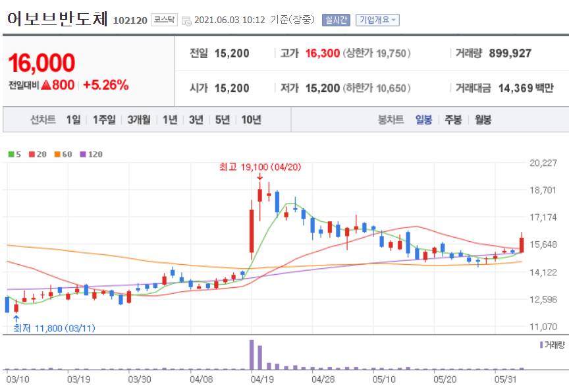Click the 상한가 19,750 text
This screenshot has height=392, width=569.
click(x=377, y=53)
